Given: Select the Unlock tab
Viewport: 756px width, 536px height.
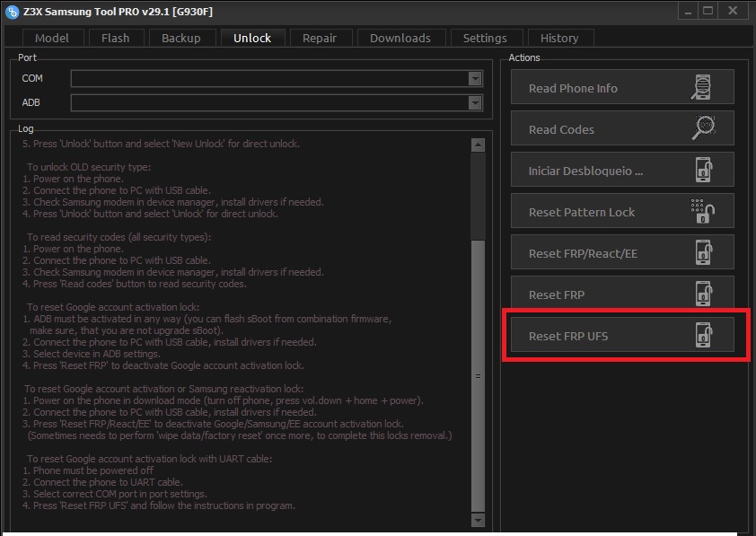Looking at the screenshot, I should point(252,38).
